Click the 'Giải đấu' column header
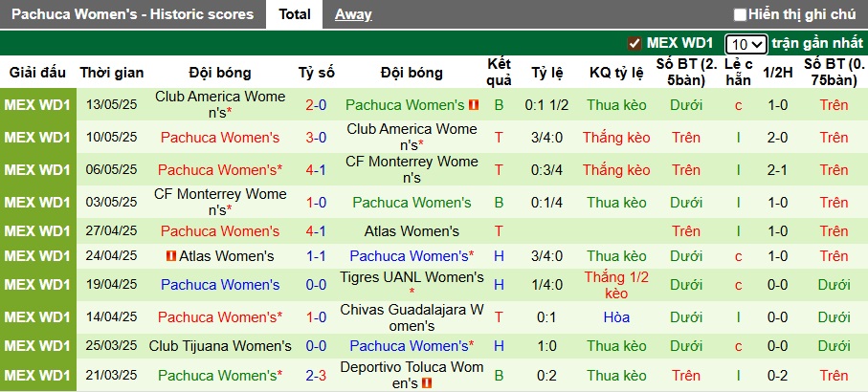The image size is (868, 392). coord(38,73)
